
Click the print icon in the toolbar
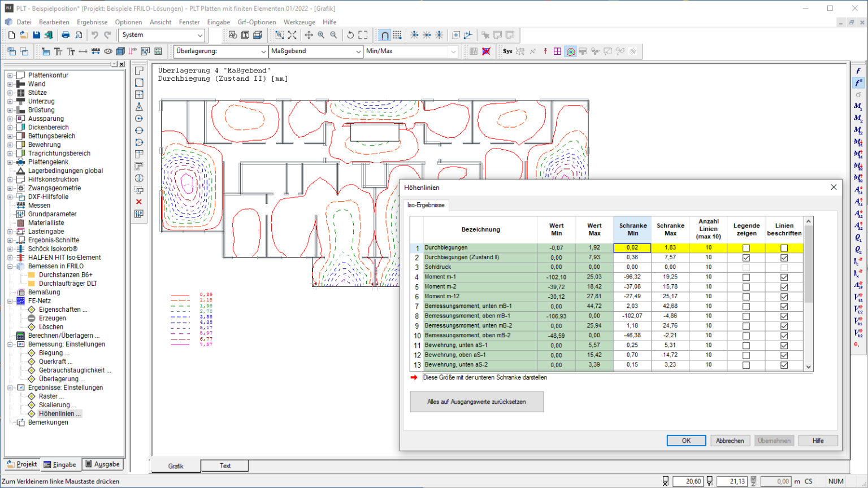pyautogui.click(x=66, y=35)
